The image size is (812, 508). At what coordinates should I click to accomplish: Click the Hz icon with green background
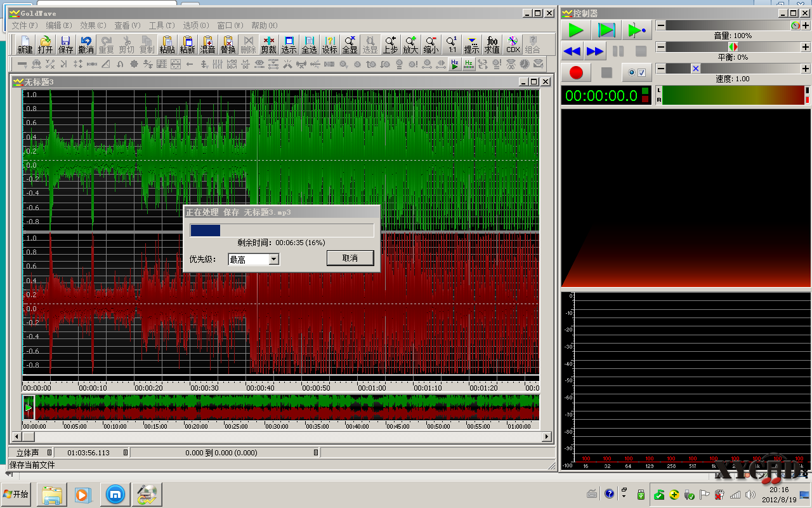(x=469, y=64)
